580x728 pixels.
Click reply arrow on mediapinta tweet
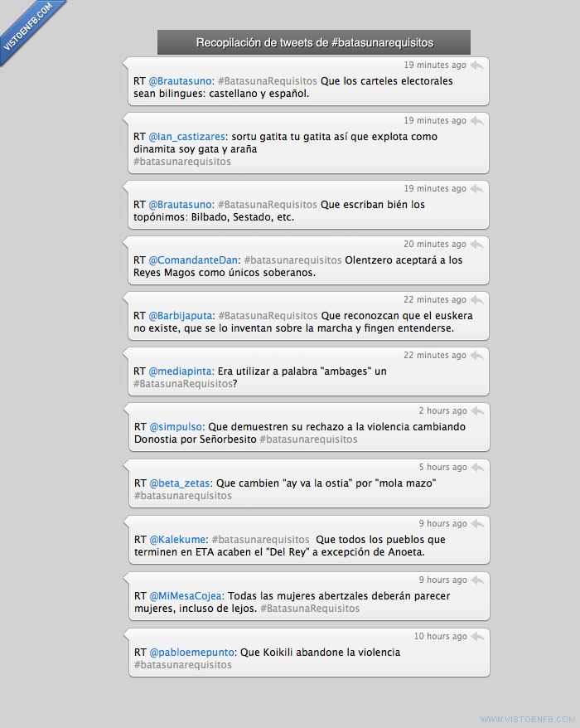coord(476,356)
